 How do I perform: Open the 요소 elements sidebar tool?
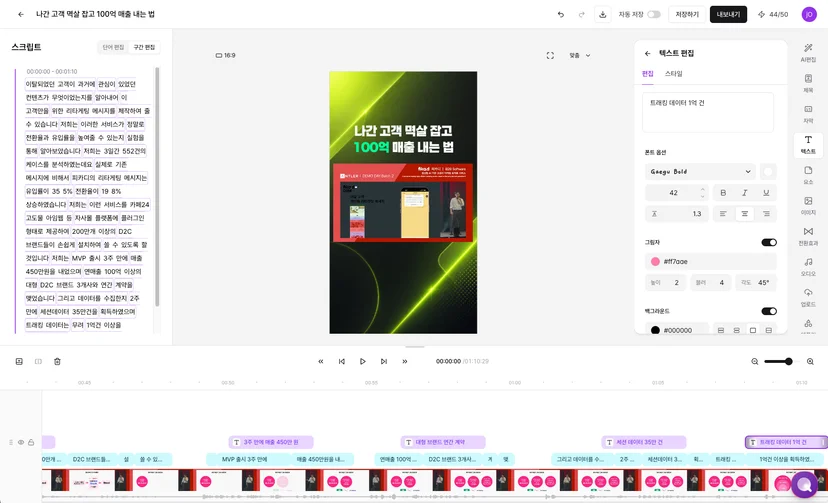[x=808, y=175]
